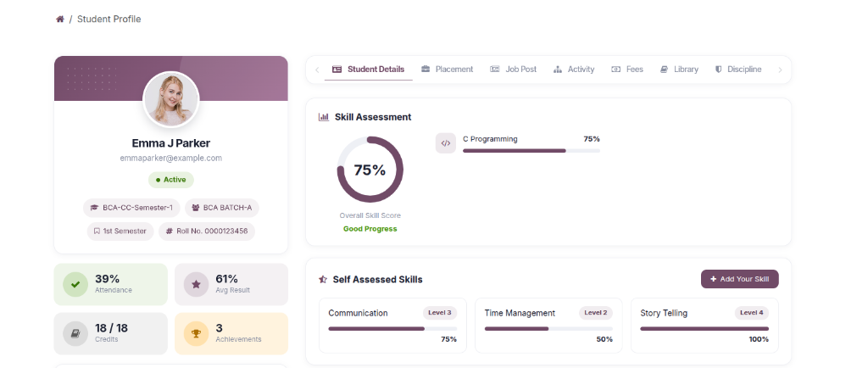Image resolution: width=868 pixels, height=368 pixels.
Task: Click the C Programming progress bar
Action: [x=531, y=151]
